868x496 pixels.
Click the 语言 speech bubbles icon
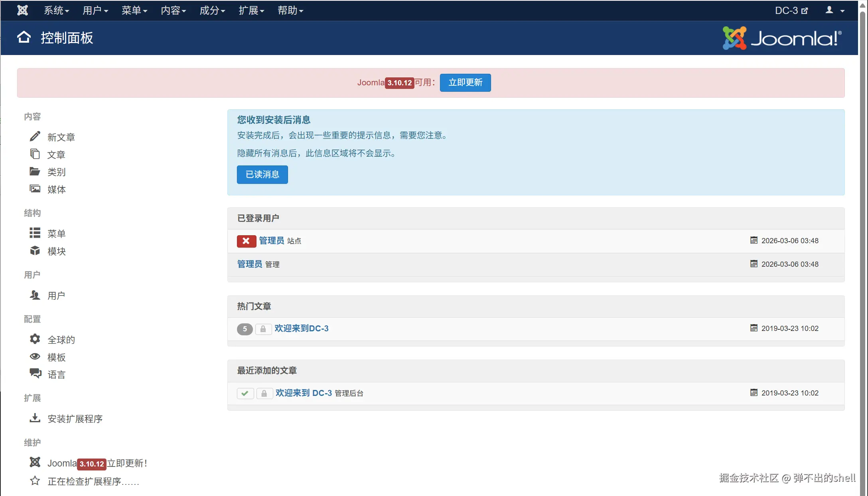tap(35, 374)
